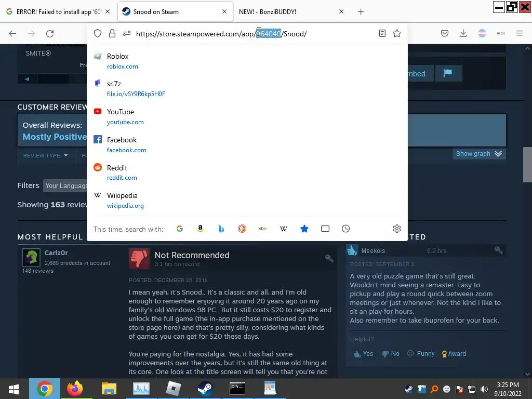Open Steam from the taskbar
The width and height of the screenshot is (532, 399).
pos(205,389)
